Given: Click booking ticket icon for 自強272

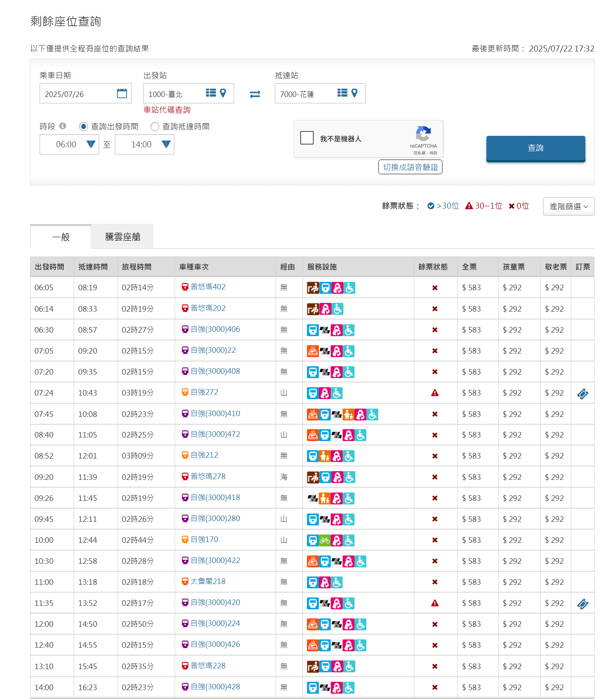Looking at the screenshot, I should (x=583, y=394).
